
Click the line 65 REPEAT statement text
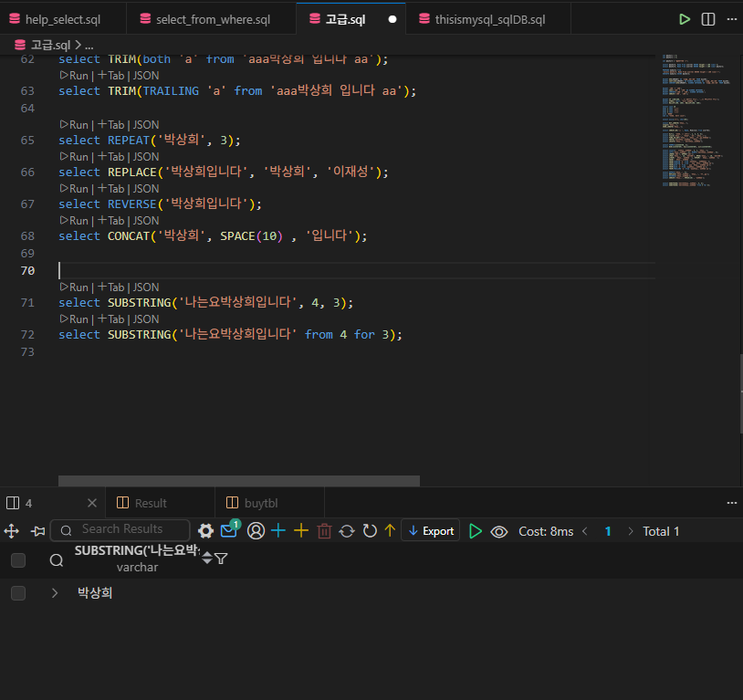(150, 141)
